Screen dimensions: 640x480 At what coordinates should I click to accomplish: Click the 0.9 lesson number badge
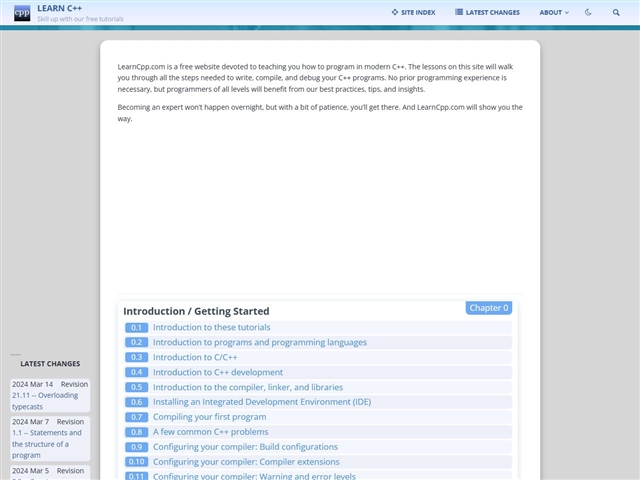point(136,447)
